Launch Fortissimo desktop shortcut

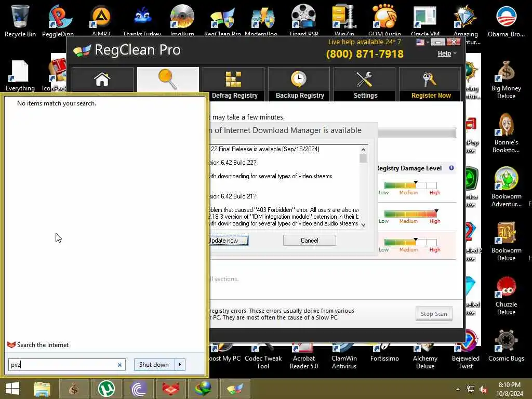pos(385,353)
